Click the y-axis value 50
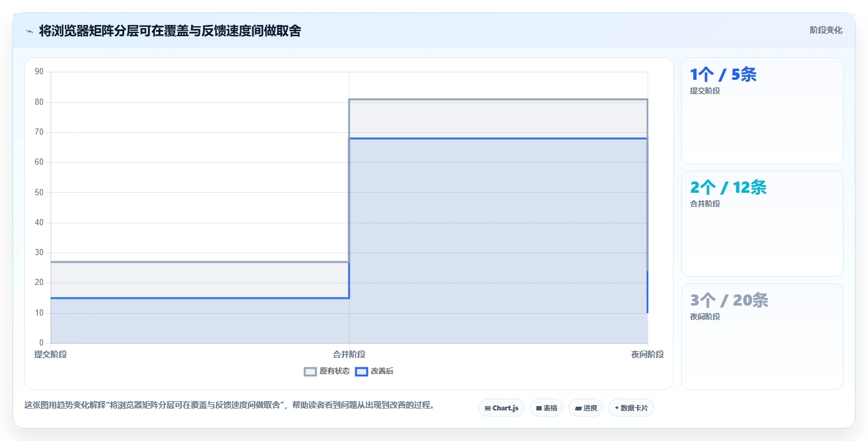 click(x=39, y=192)
